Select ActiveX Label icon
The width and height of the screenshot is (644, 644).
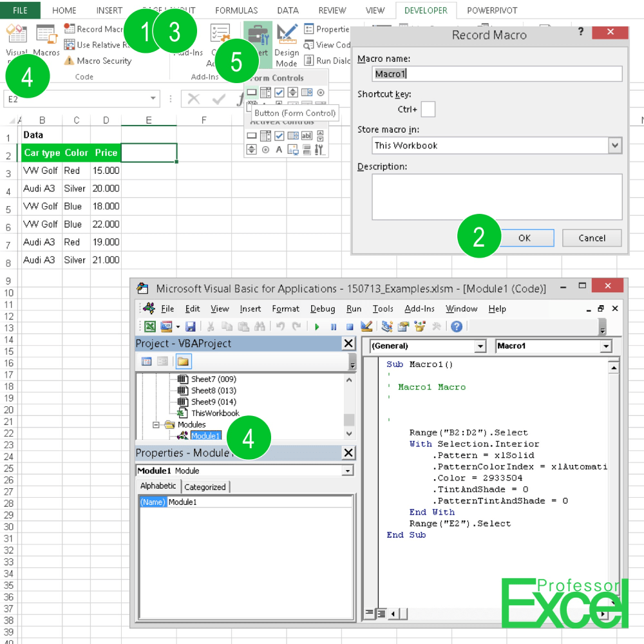pyautogui.click(x=279, y=149)
